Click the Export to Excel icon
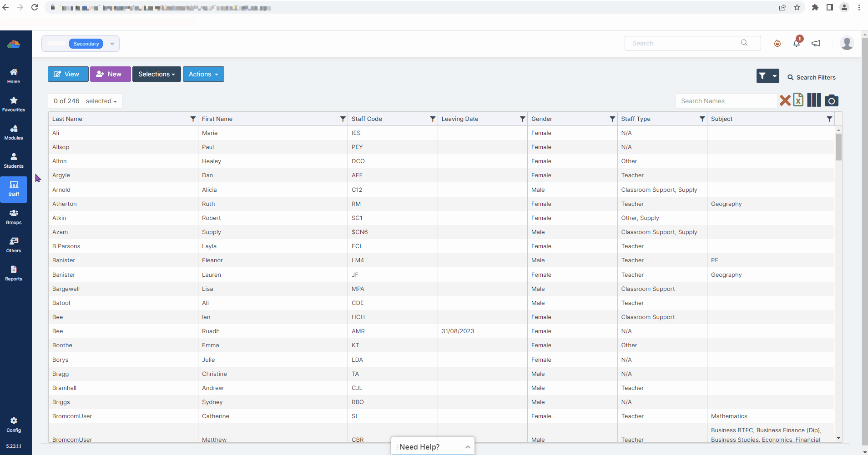Screen dimensions: 868x455 [798, 100]
